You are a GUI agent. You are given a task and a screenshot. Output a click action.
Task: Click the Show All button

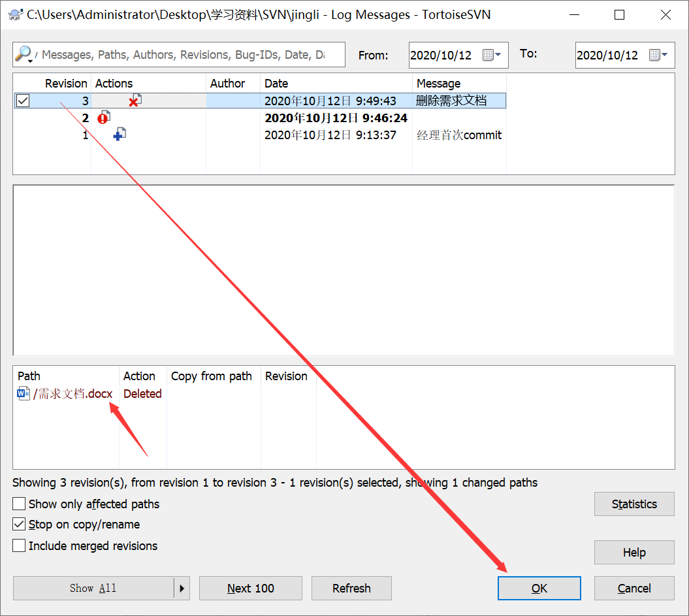pyautogui.click(x=93, y=588)
